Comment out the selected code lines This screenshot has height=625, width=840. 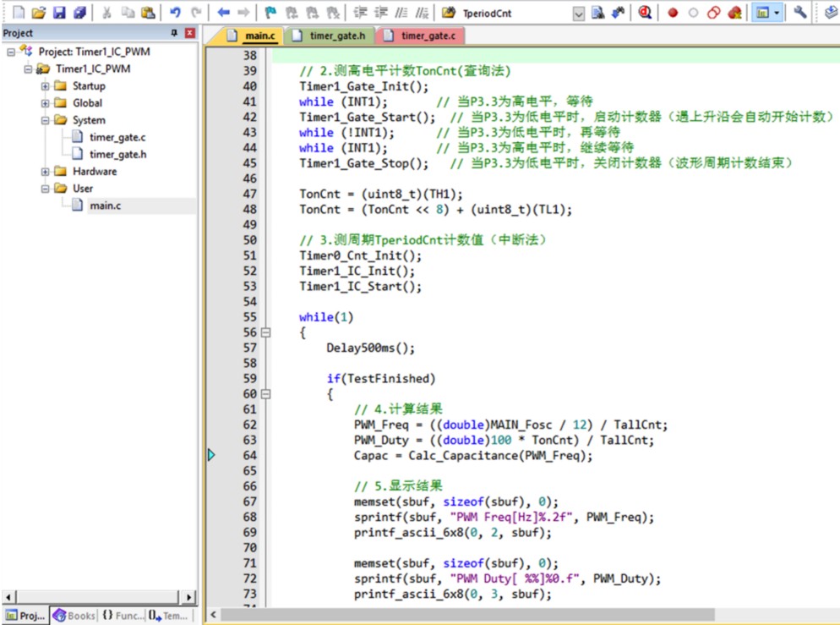pos(401,13)
